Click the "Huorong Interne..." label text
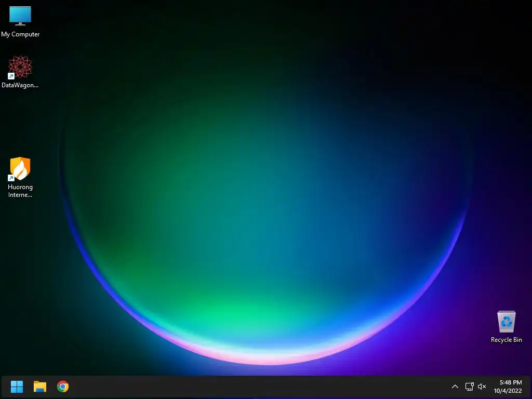Image resolution: width=532 pixels, height=399 pixels. pyautogui.click(x=20, y=191)
